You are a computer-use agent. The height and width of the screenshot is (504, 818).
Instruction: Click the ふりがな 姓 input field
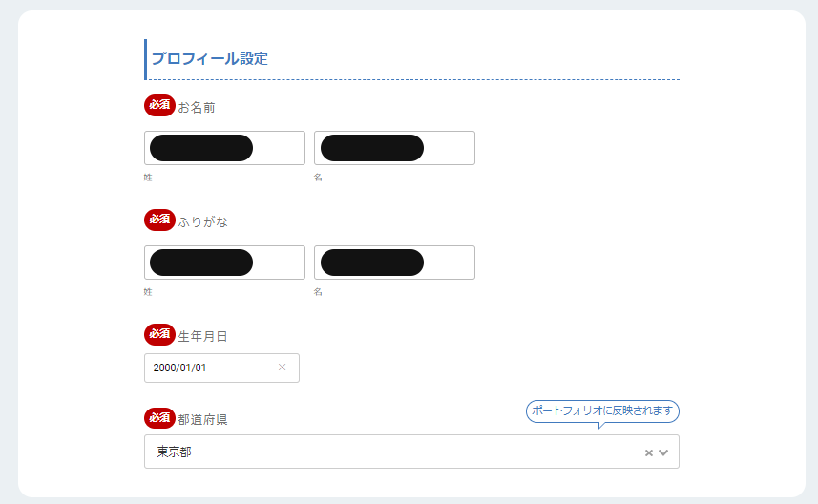click(x=224, y=262)
